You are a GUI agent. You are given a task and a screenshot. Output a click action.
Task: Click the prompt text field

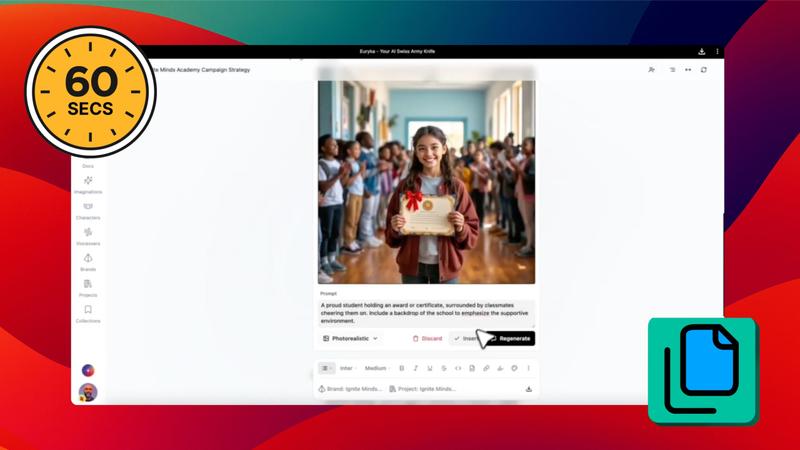pyautogui.click(x=427, y=313)
